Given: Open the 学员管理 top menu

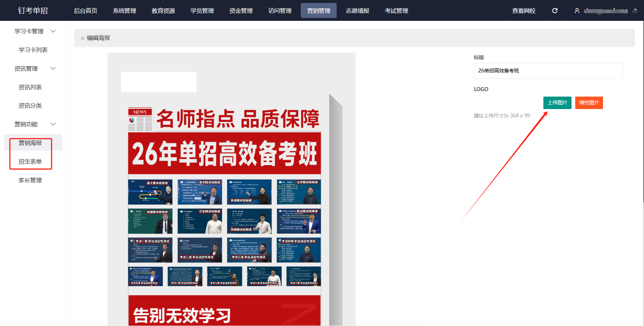Looking at the screenshot, I should [202, 11].
